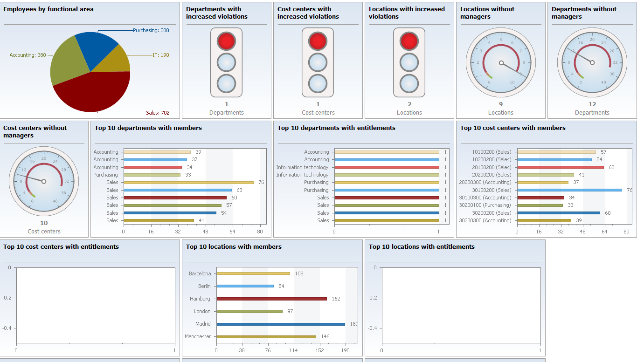Click 'Cost centers' label under the traffic light

(318, 113)
